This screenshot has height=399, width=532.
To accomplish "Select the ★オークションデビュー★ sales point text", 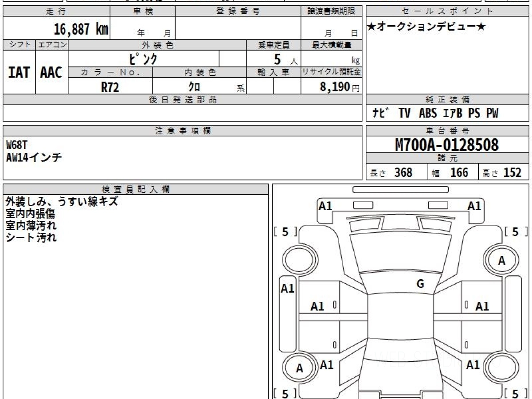I will tap(426, 27).
